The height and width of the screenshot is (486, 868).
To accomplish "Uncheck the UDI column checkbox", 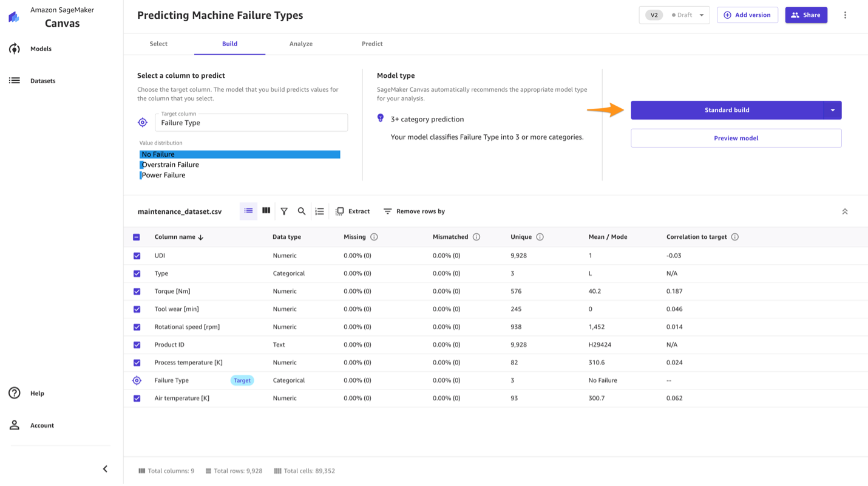I will click(137, 256).
